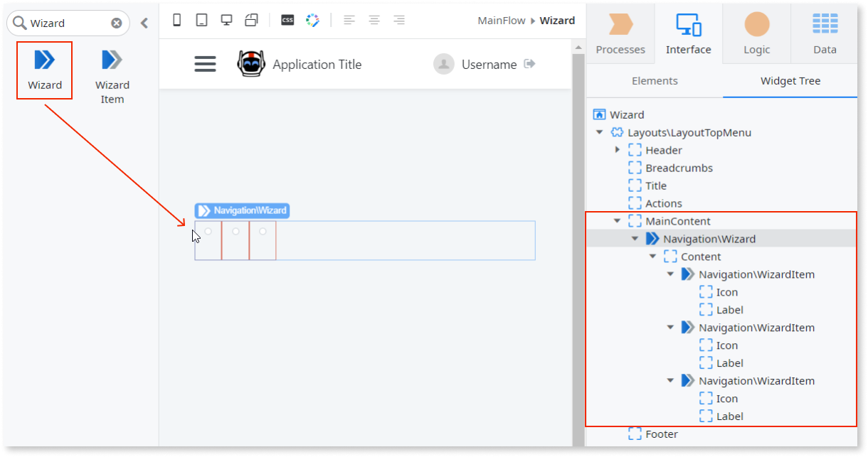Switch preview to desktop monitor view
Viewport: 868px width, 457px height.
pos(226,20)
